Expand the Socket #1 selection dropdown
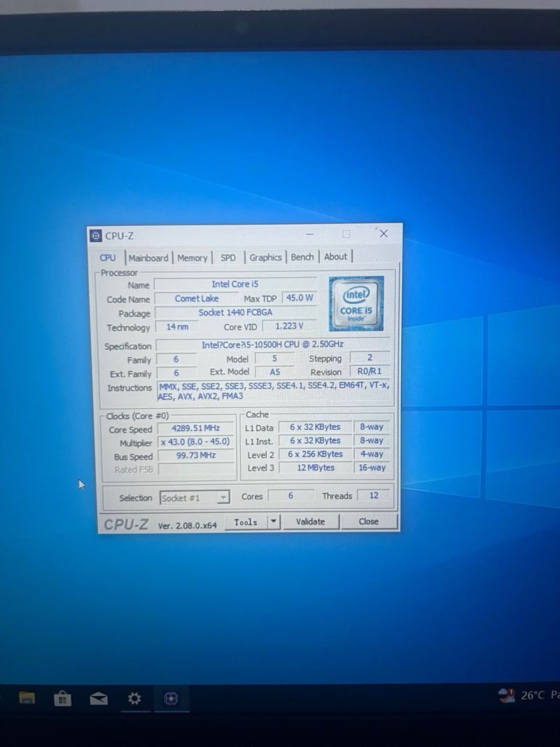 click(223, 498)
